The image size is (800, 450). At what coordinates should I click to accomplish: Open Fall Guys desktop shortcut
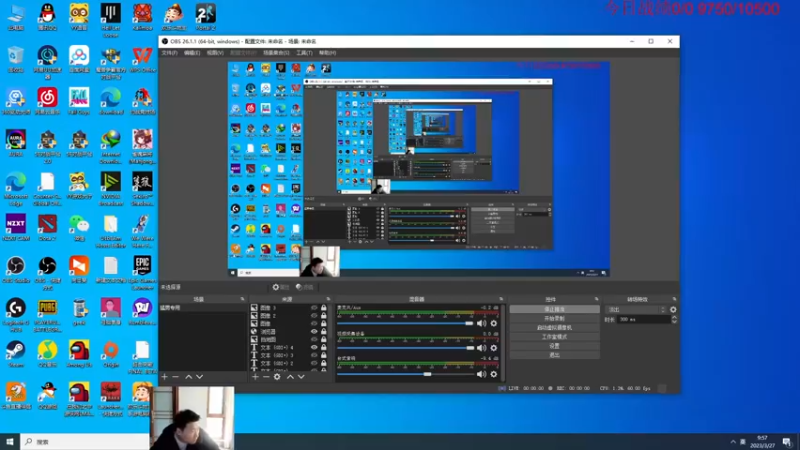(79, 101)
